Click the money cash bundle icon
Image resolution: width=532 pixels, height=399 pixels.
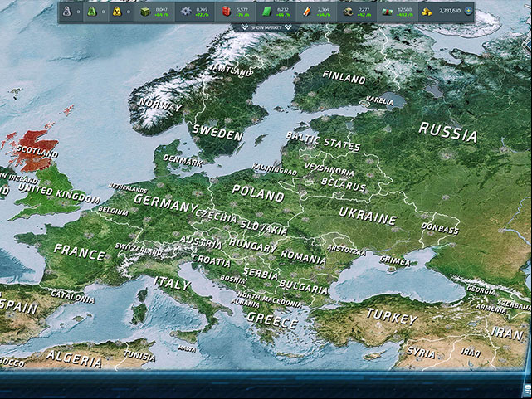[387, 12]
